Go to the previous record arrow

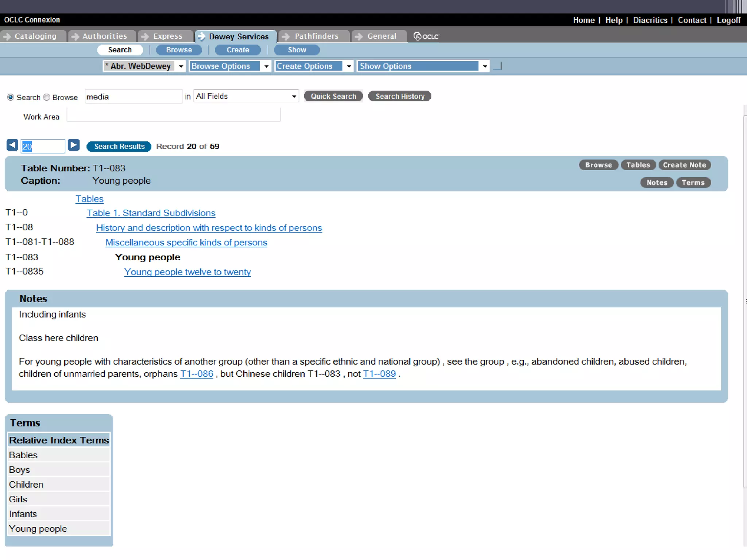click(12, 145)
